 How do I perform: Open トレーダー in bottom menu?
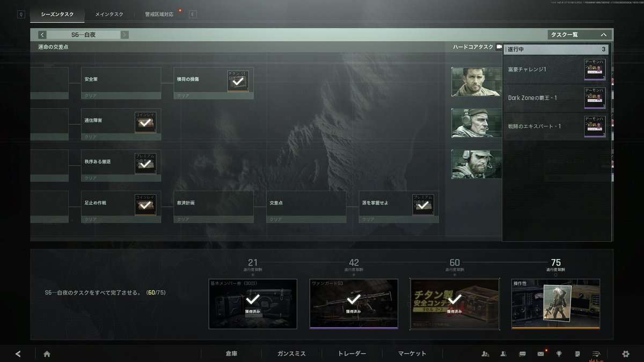pos(352,353)
